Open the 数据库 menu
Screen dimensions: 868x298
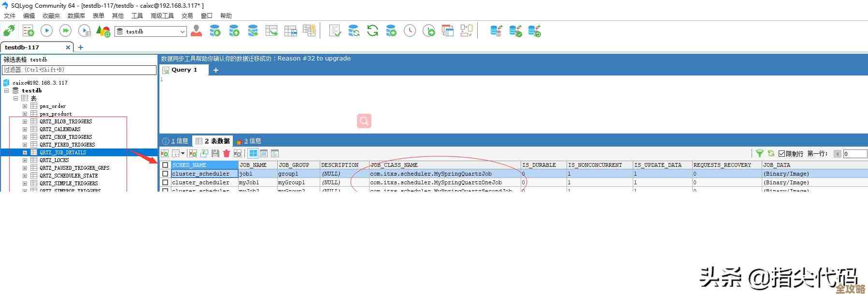[x=76, y=16]
